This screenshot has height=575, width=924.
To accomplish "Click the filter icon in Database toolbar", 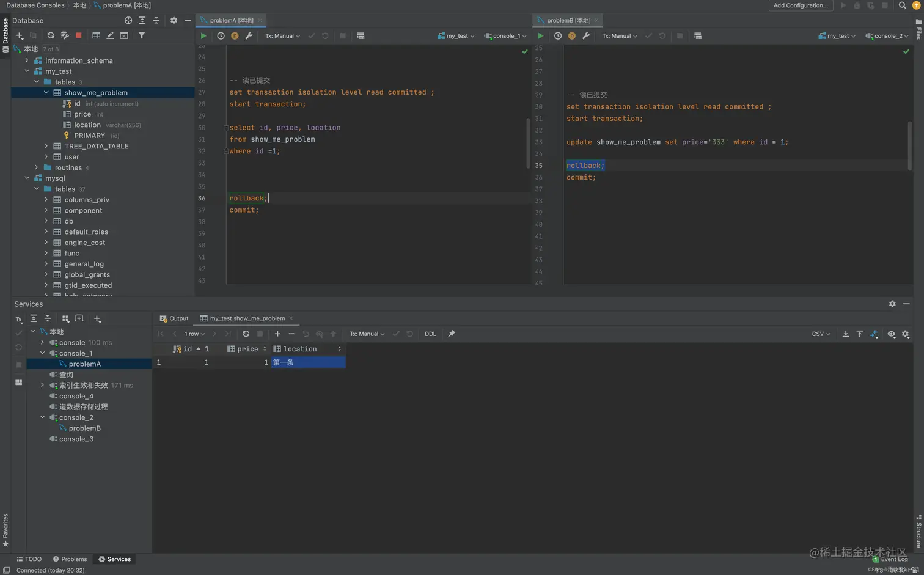I will (142, 36).
